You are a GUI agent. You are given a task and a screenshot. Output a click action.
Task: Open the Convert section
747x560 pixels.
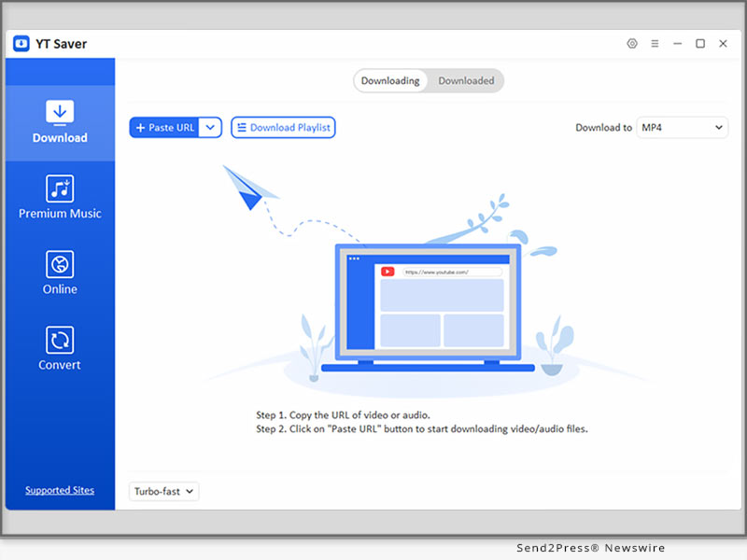pyautogui.click(x=60, y=348)
